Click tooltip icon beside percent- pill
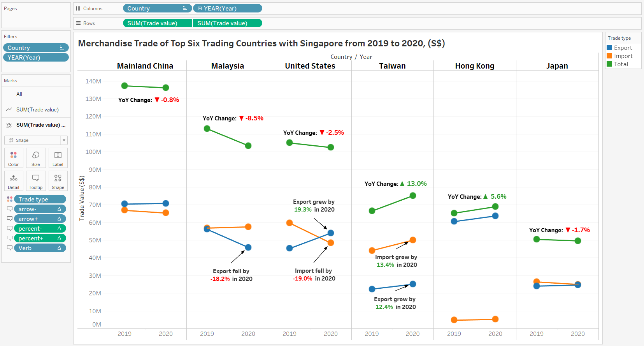644x346 pixels. tap(10, 228)
